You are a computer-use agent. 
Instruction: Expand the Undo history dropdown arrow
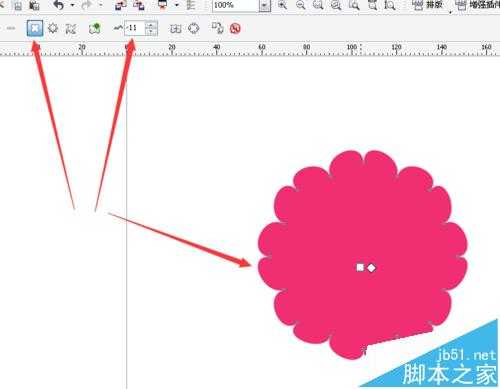[x=72, y=5]
